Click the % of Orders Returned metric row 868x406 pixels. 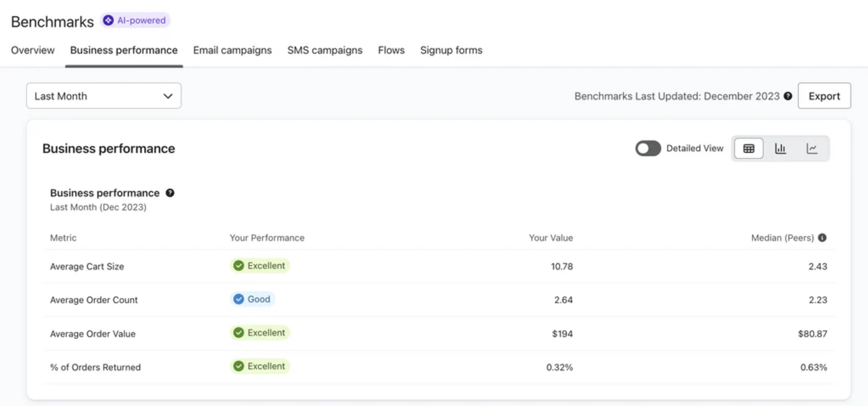(95, 367)
